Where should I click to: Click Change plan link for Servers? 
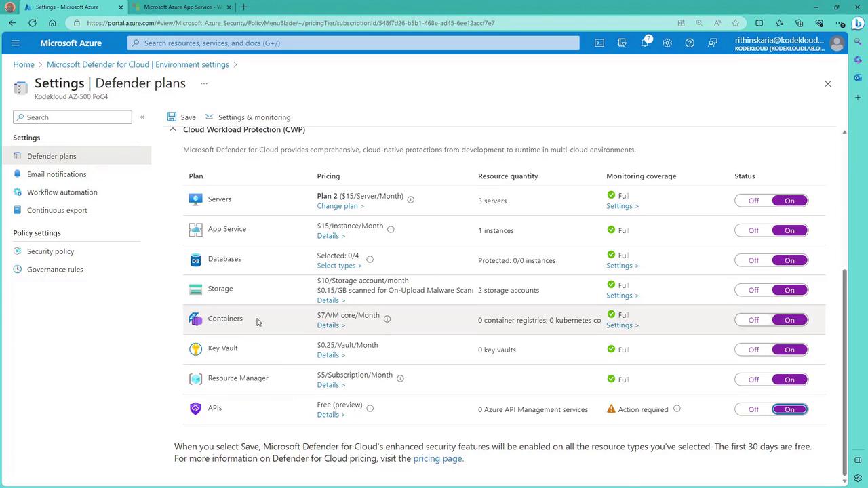coord(340,206)
